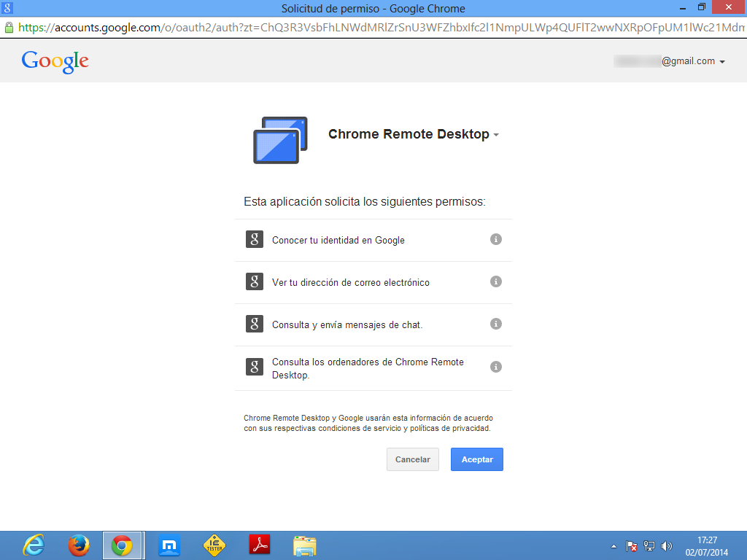Image resolution: width=747 pixels, height=560 pixels.
Task: Click the volume icon in system tray
Action: click(666, 546)
